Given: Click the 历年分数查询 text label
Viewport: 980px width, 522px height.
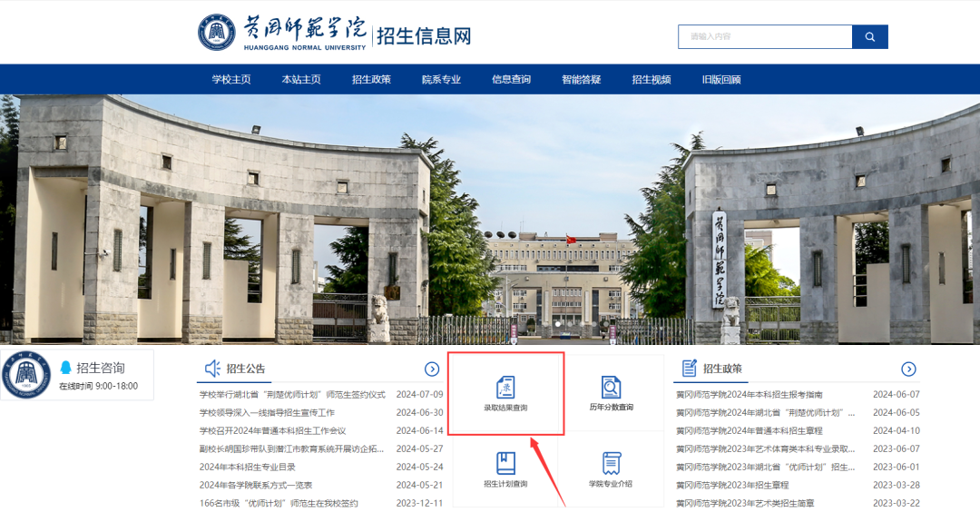Looking at the screenshot, I should (x=611, y=408).
